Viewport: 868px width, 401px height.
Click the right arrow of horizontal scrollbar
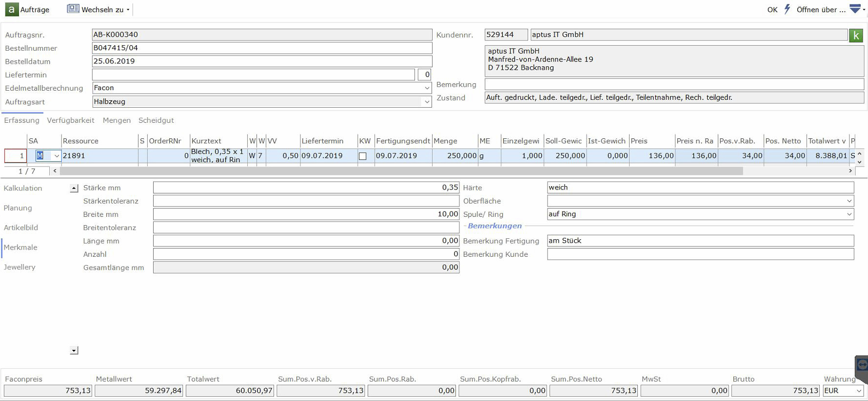click(850, 171)
